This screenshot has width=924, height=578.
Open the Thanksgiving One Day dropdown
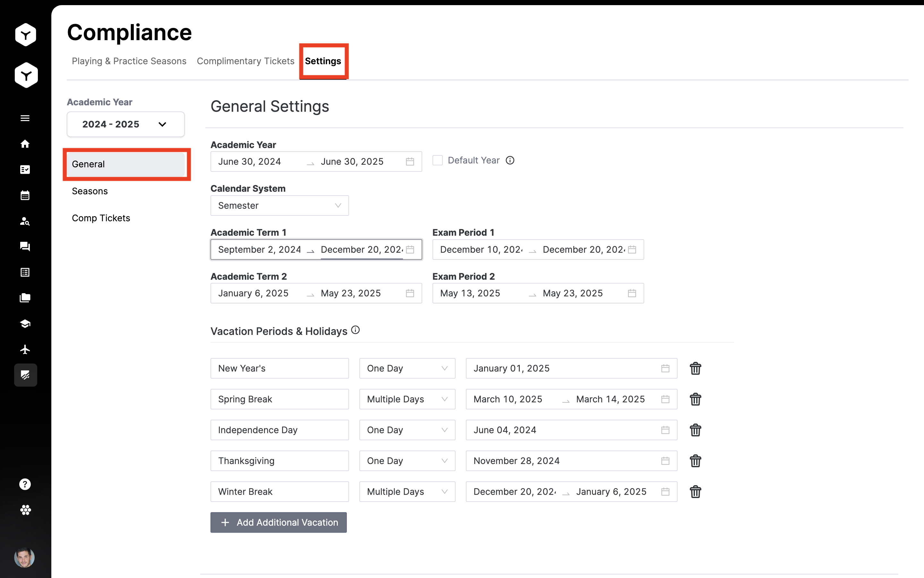pyautogui.click(x=407, y=461)
